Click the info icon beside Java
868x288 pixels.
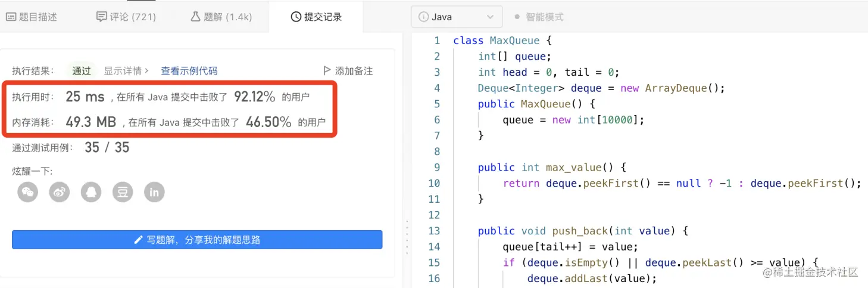(x=424, y=17)
